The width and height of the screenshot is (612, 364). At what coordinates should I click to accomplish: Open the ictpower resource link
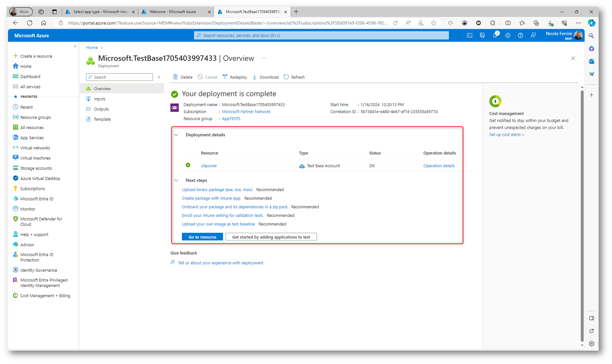pyautogui.click(x=209, y=166)
